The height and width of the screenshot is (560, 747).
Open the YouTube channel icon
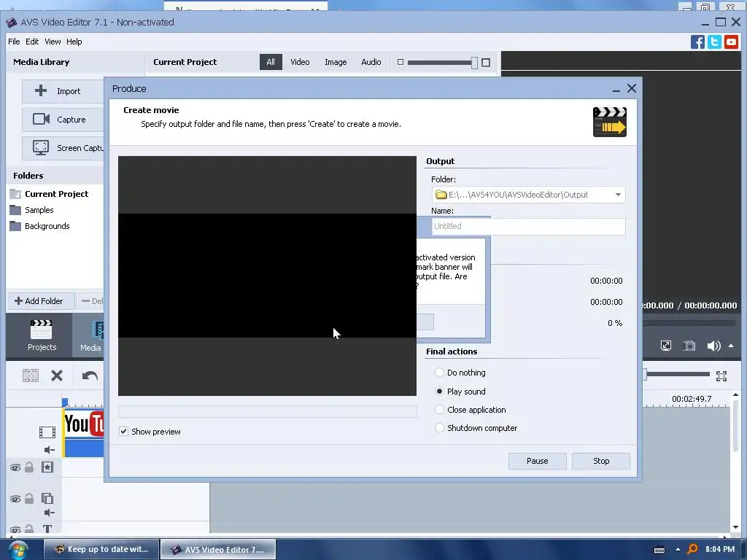coord(731,42)
